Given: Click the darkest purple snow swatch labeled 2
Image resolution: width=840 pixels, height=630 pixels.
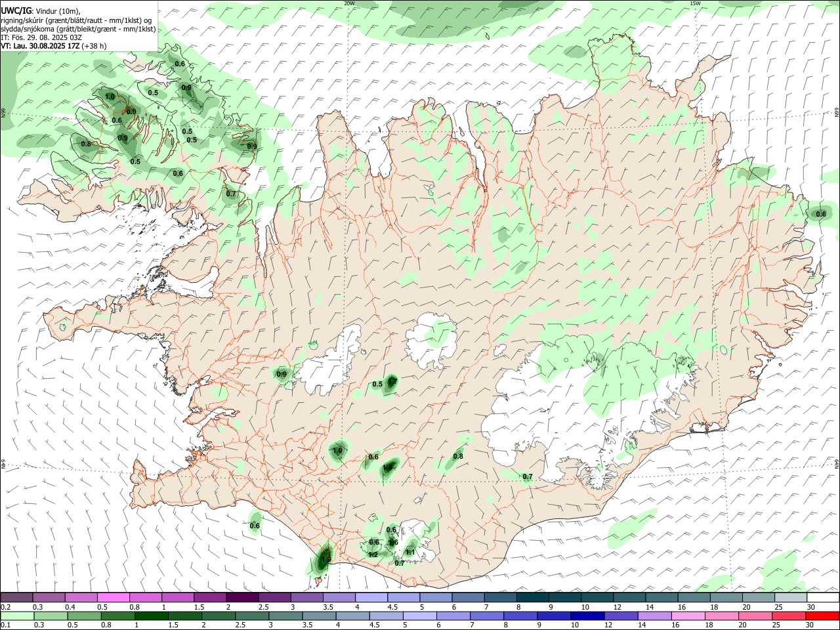Looking at the screenshot, I should pyautogui.click(x=241, y=597).
